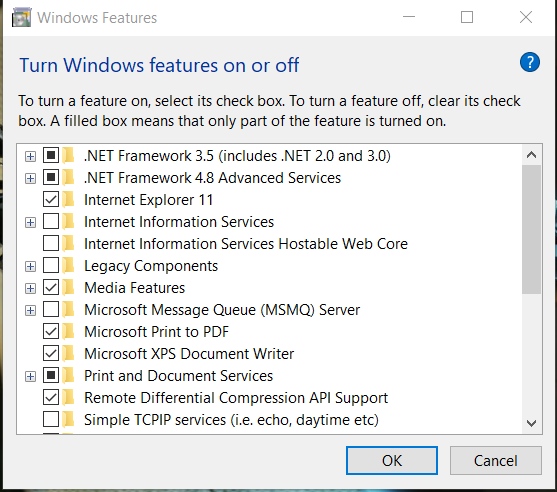The width and height of the screenshot is (557, 492).
Task: Select Internet Information Services Hostable Web Core label
Action: (x=246, y=244)
